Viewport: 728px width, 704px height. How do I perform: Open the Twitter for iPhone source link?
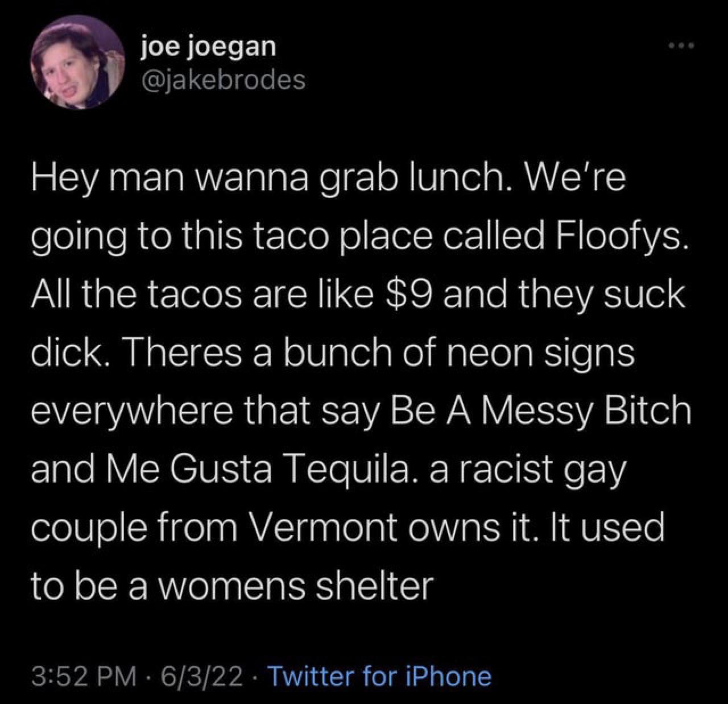pos(379,676)
